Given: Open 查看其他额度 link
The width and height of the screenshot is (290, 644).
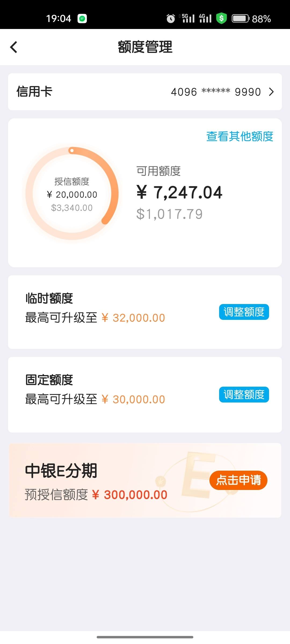Looking at the screenshot, I should coord(240,136).
